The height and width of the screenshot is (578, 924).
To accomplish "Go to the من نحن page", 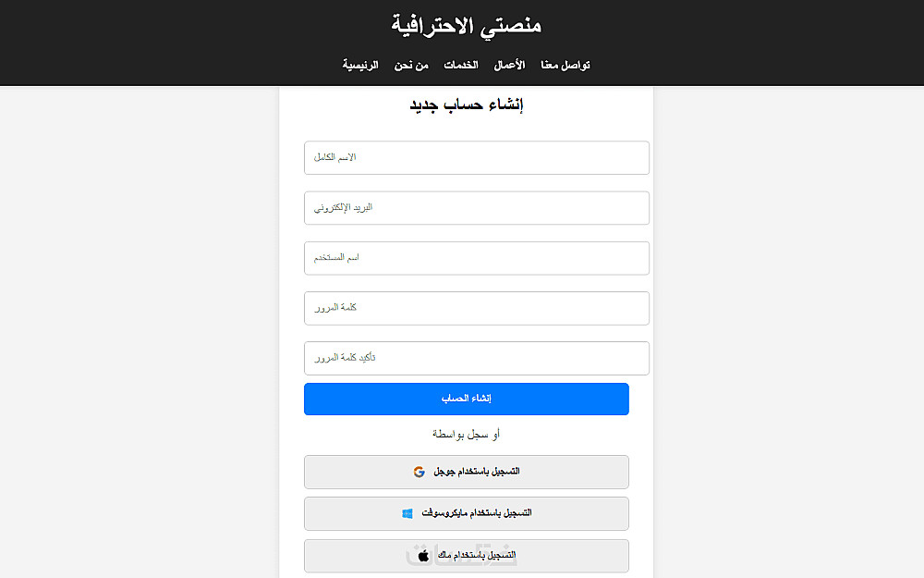I will (410, 66).
